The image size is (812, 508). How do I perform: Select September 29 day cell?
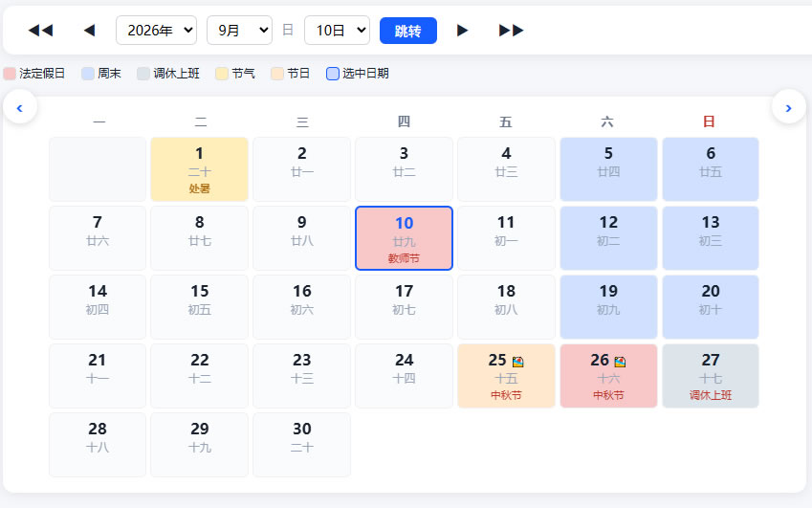click(x=199, y=445)
